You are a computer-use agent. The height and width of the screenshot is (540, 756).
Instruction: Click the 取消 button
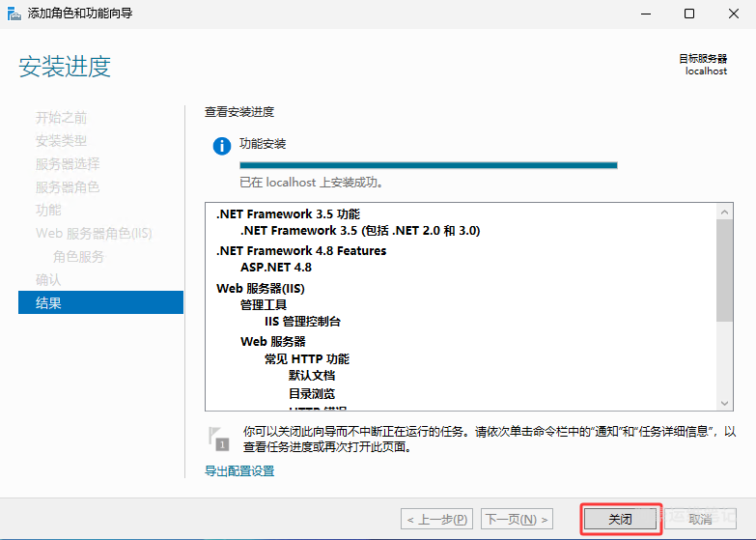click(700, 520)
